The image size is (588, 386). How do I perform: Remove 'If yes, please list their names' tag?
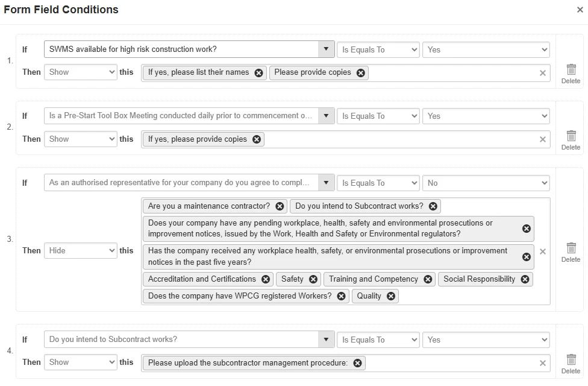[258, 73]
